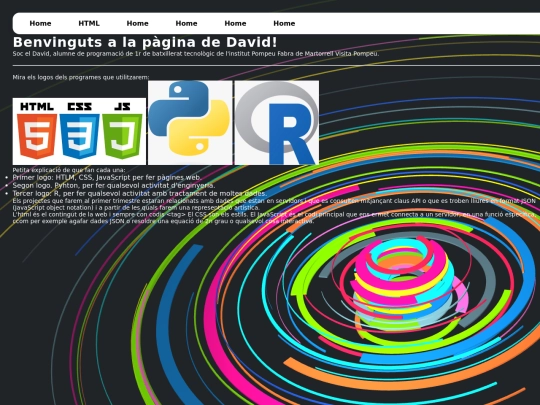This screenshot has width=540, height=405.
Task: Click the list item starting 'Primer logo: HTLM, CSS'
Action: tap(107, 177)
